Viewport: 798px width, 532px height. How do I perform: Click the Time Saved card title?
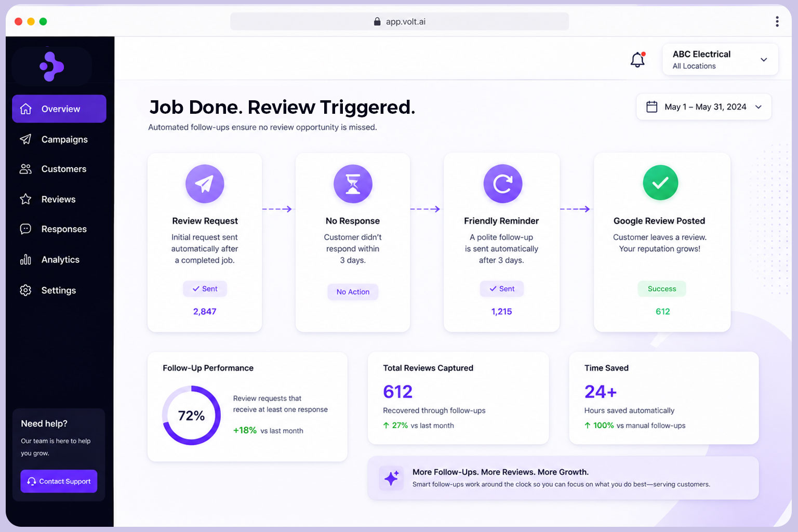[x=606, y=368]
